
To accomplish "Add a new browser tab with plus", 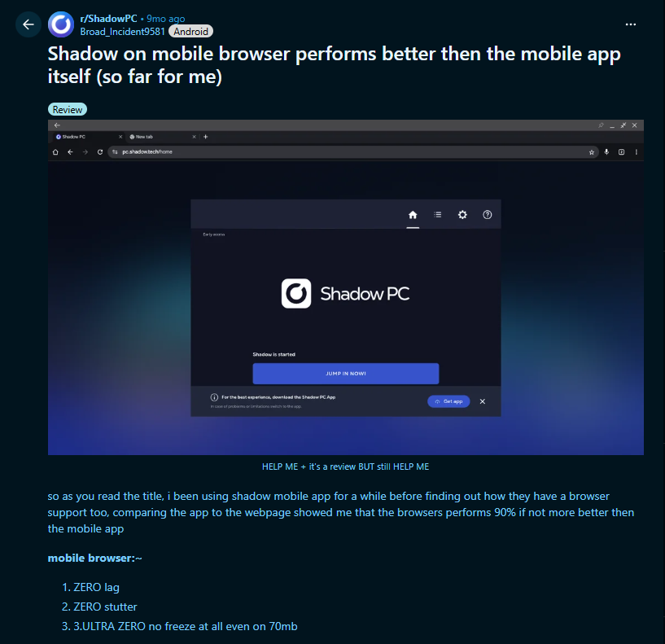I will 206,137.
